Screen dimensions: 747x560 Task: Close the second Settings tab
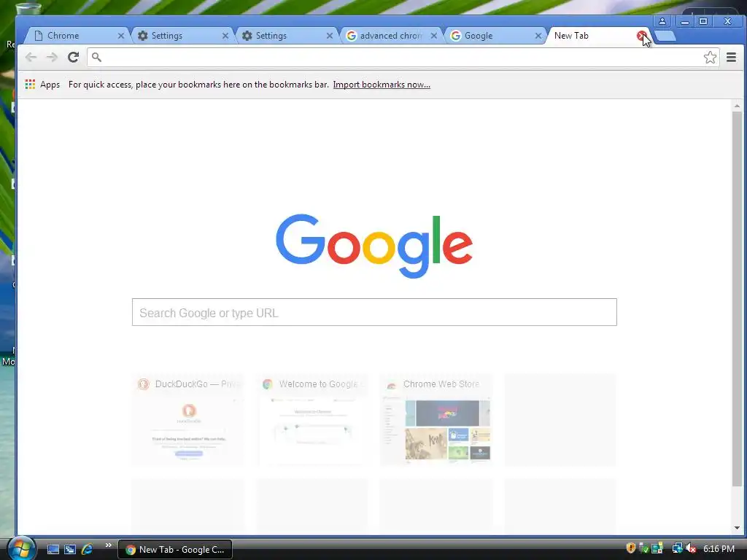click(329, 36)
